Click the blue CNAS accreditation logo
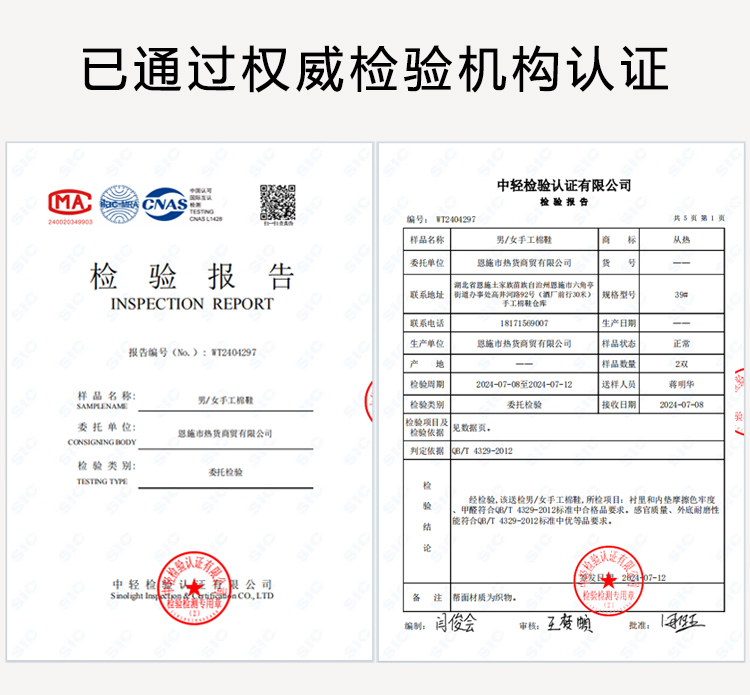The width and height of the screenshot is (750, 695). (165, 204)
